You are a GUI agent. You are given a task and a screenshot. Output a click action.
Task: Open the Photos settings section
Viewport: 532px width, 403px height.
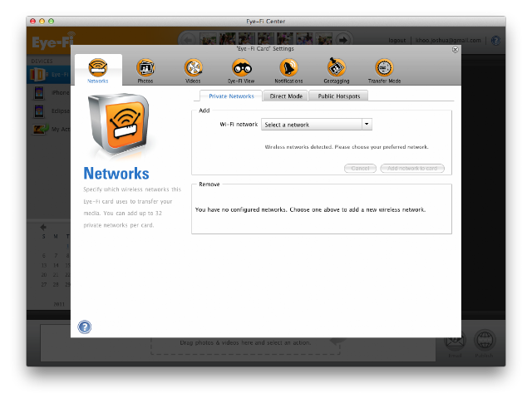pos(145,71)
